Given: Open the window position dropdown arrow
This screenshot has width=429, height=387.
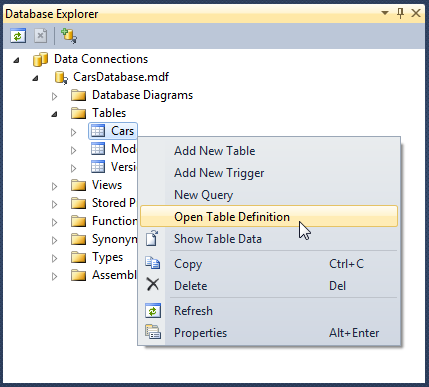Looking at the screenshot, I should pos(385,13).
